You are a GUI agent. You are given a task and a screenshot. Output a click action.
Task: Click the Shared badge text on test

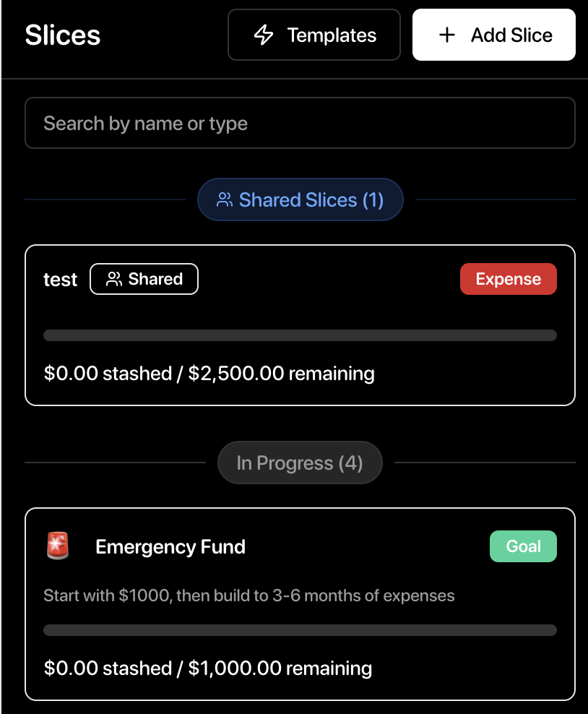click(x=155, y=280)
